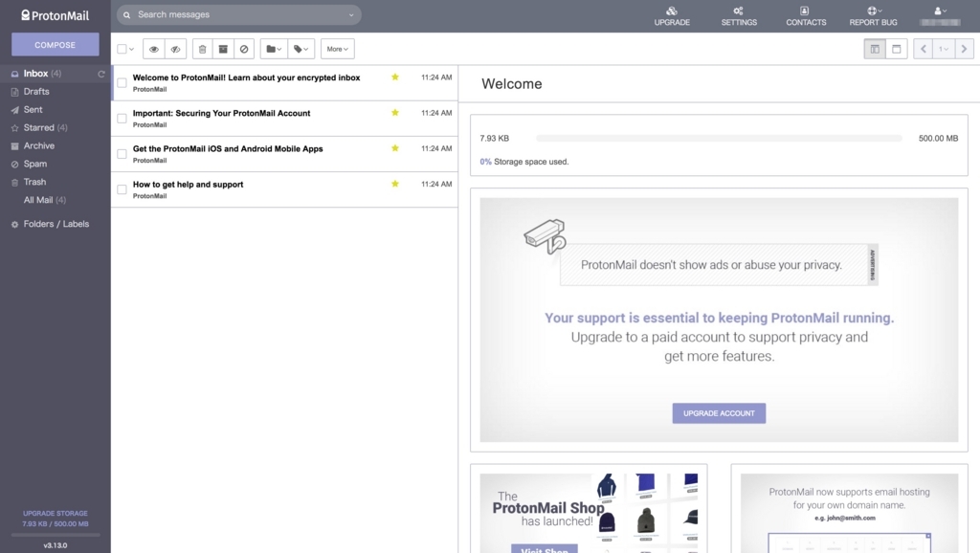Image resolution: width=980 pixels, height=553 pixels.
Task: Focus the Search messages field
Action: pos(240,14)
